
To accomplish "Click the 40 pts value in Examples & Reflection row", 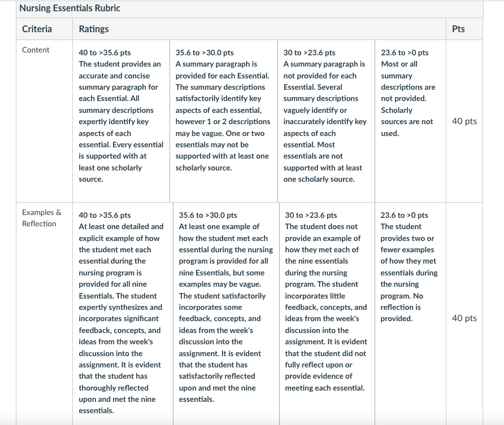I will point(464,318).
